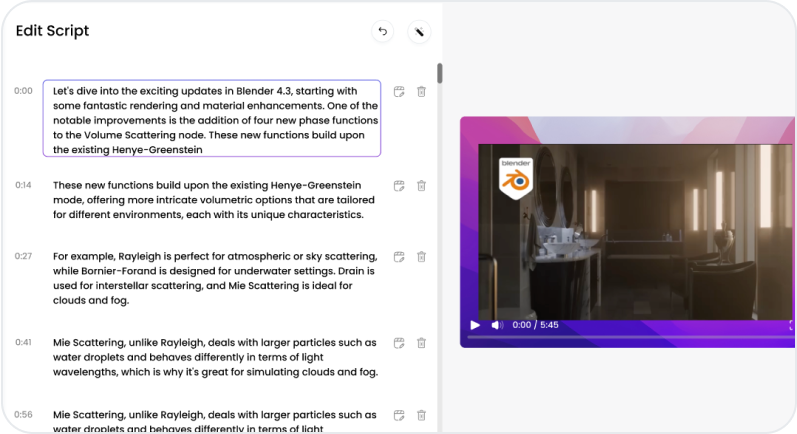Click the 0:00 / 5:45 time display

pyautogui.click(x=535, y=325)
